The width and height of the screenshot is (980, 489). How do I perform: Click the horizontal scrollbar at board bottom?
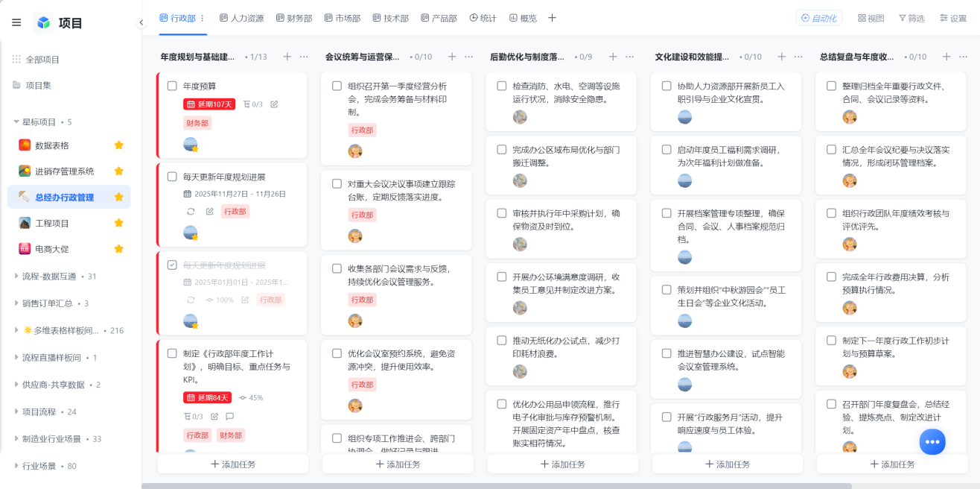[x=497, y=485]
